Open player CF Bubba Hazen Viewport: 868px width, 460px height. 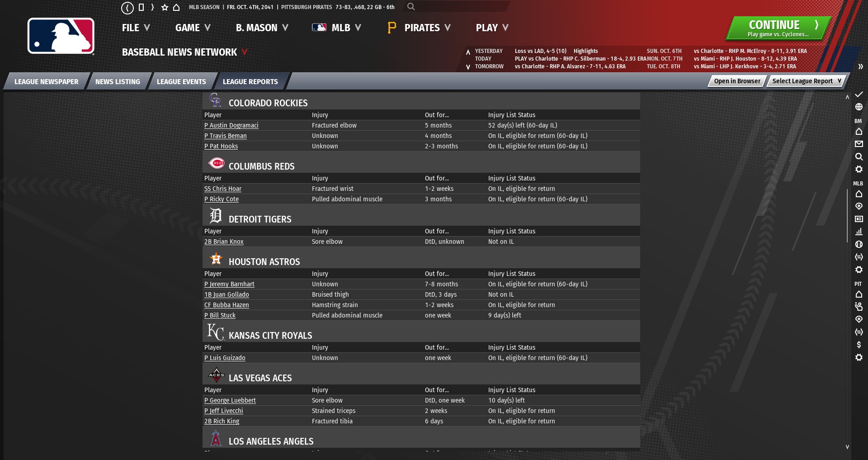(226, 305)
